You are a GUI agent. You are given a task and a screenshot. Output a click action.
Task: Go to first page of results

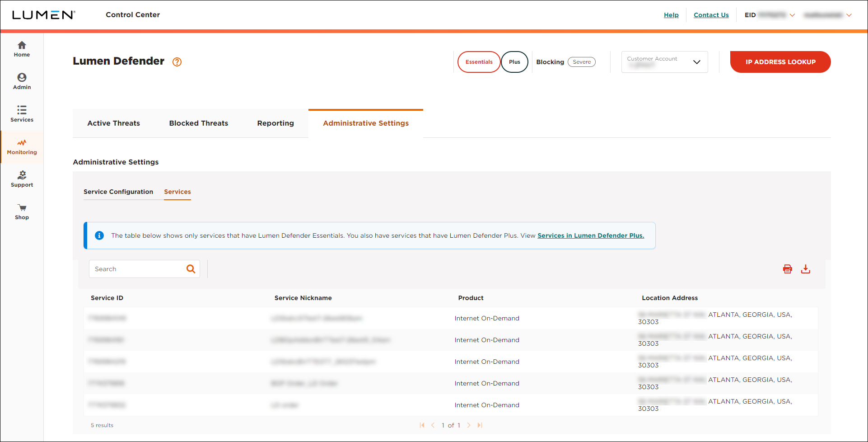click(x=422, y=425)
